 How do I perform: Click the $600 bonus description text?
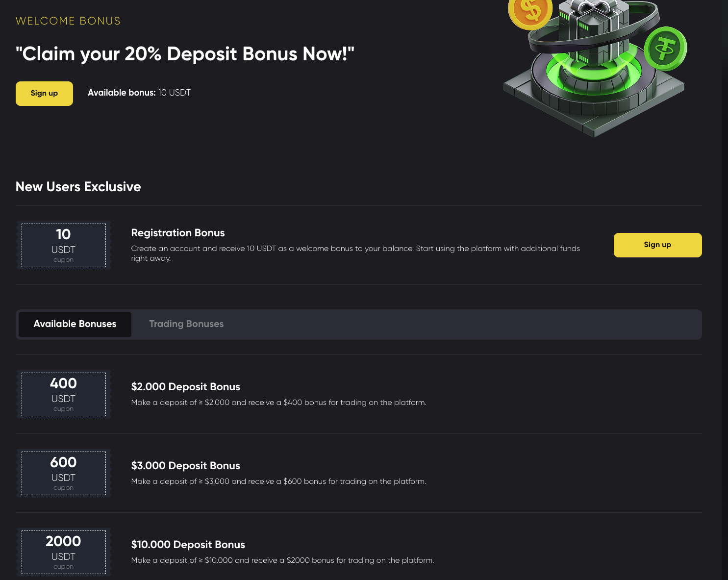click(278, 481)
